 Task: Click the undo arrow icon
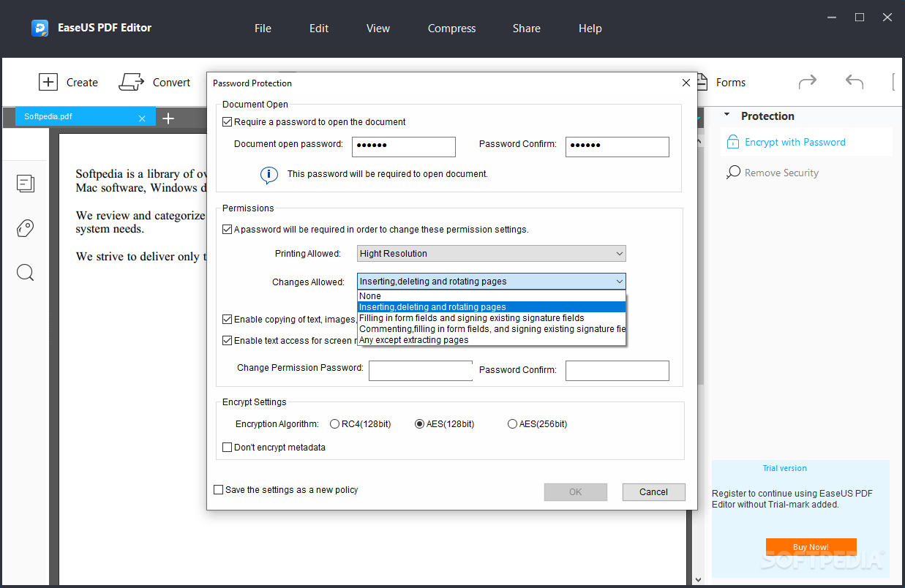pos(854,81)
